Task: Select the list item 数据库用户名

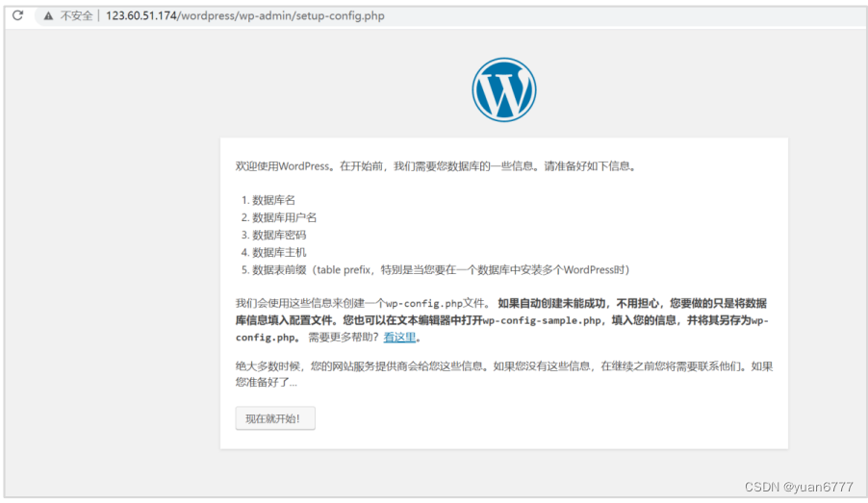Action: (x=285, y=217)
